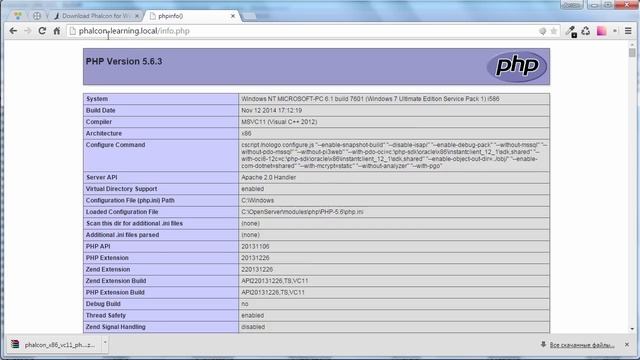Screen dimensions: 640x360
Task: Click the Configure Command label
Action: pos(116,144)
